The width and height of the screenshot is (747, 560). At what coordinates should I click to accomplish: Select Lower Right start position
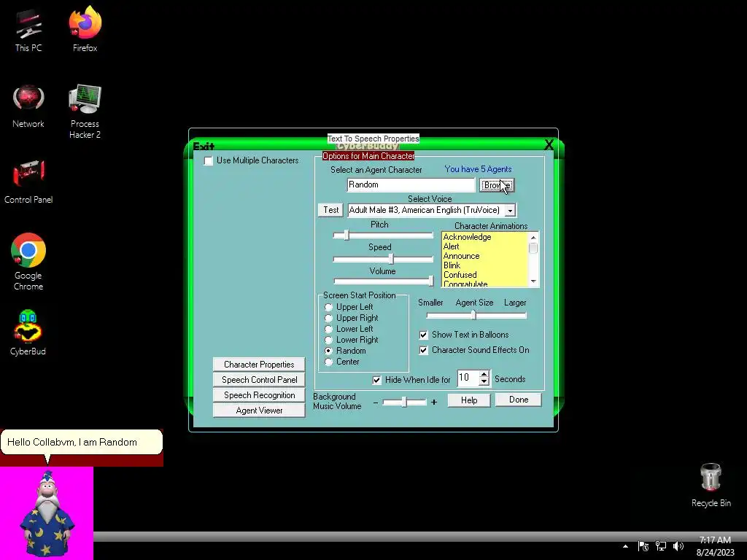[328, 340]
